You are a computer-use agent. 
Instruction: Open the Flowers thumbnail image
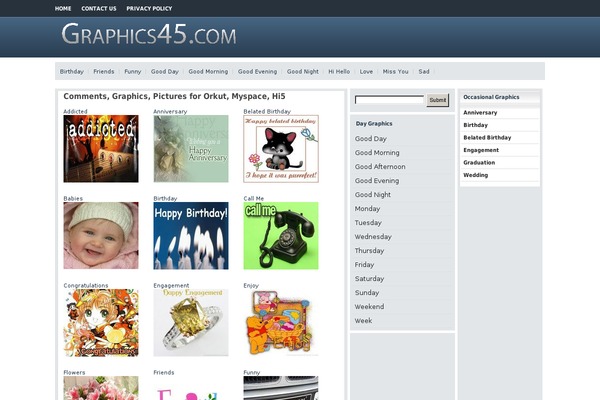(101, 388)
